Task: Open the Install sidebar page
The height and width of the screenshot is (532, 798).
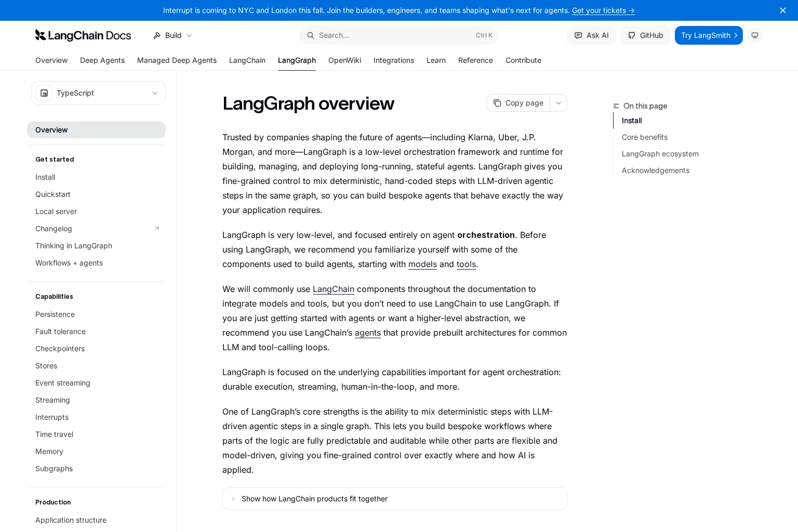Action: (x=45, y=177)
